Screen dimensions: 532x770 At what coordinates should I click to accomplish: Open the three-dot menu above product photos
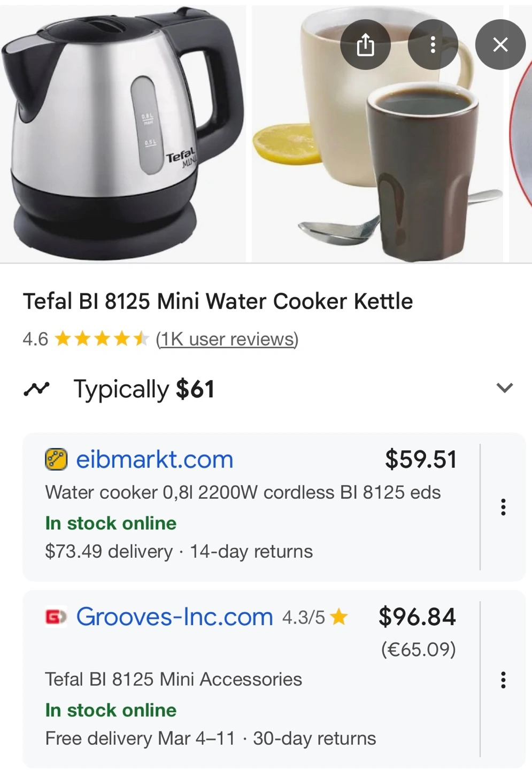point(433,44)
